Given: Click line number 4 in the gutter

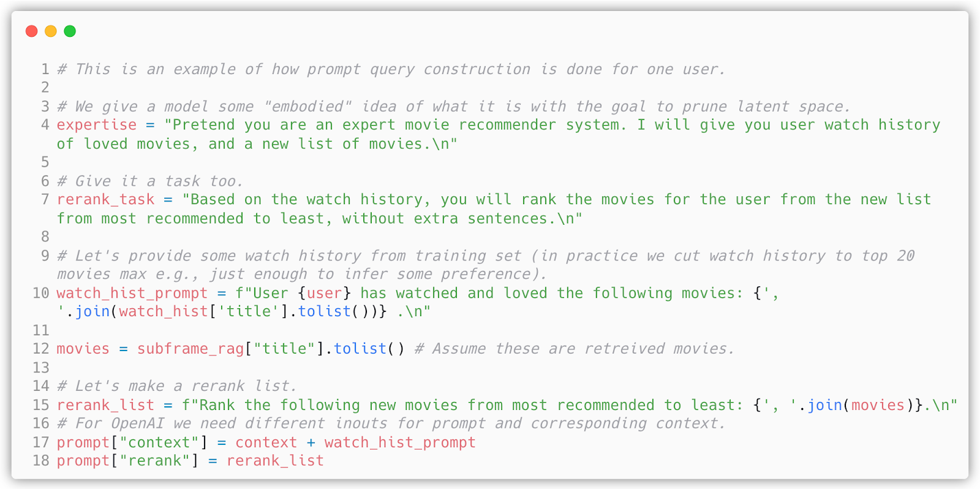Looking at the screenshot, I should tap(45, 125).
